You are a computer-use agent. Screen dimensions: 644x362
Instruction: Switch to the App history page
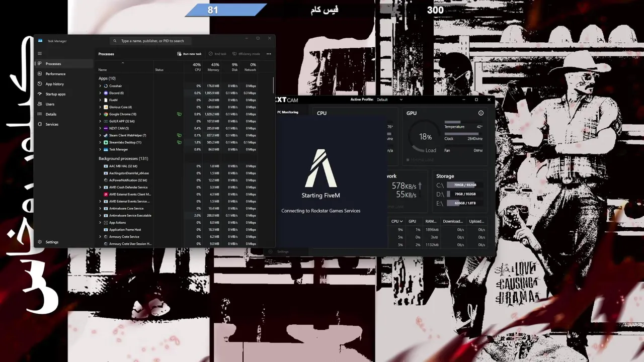click(64, 84)
